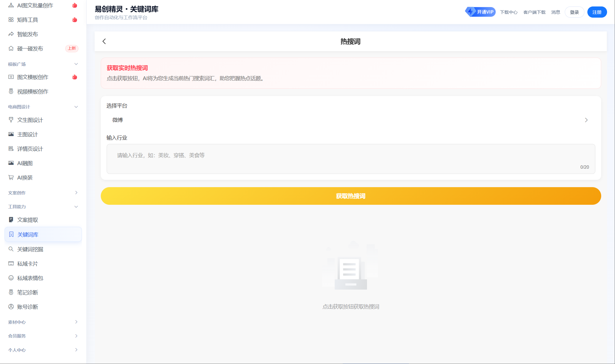Click the 易创精灵·关键词库 title
This screenshot has height=364, width=615.
tap(126, 9)
